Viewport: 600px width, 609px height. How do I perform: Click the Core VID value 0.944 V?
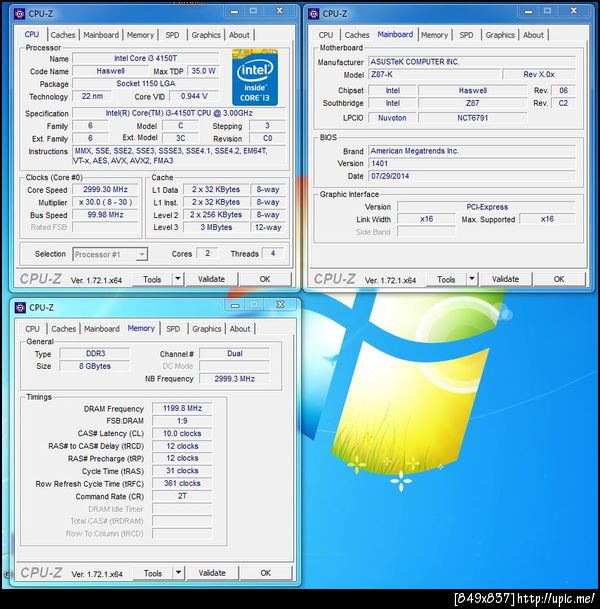click(x=194, y=96)
